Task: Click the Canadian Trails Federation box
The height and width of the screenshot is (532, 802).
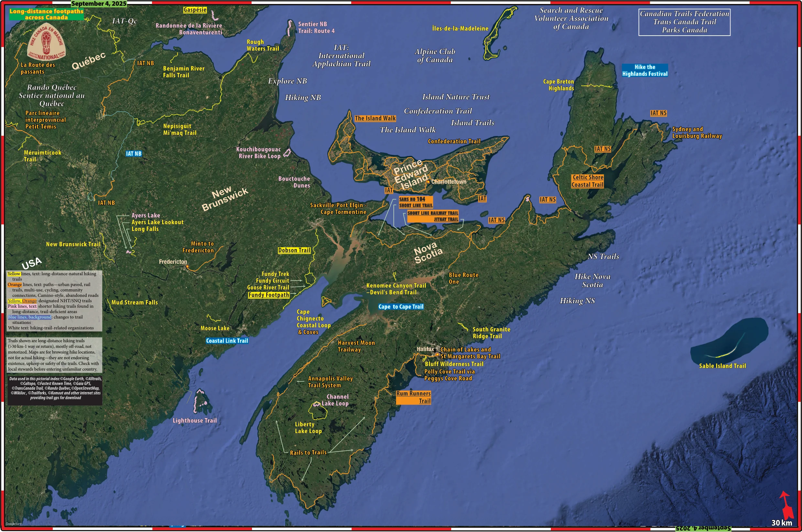Action: click(684, 22)
